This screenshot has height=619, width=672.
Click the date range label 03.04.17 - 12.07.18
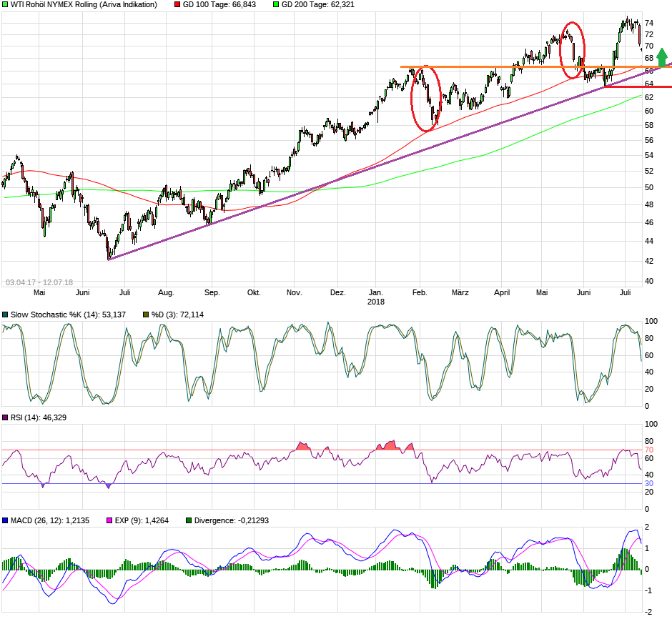point(37,282)
